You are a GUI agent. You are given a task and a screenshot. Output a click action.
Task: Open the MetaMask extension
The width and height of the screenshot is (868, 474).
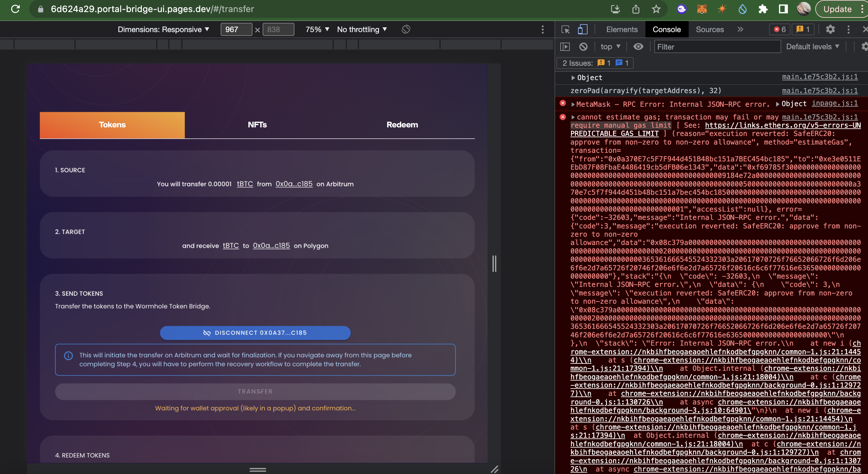[701, 9]
